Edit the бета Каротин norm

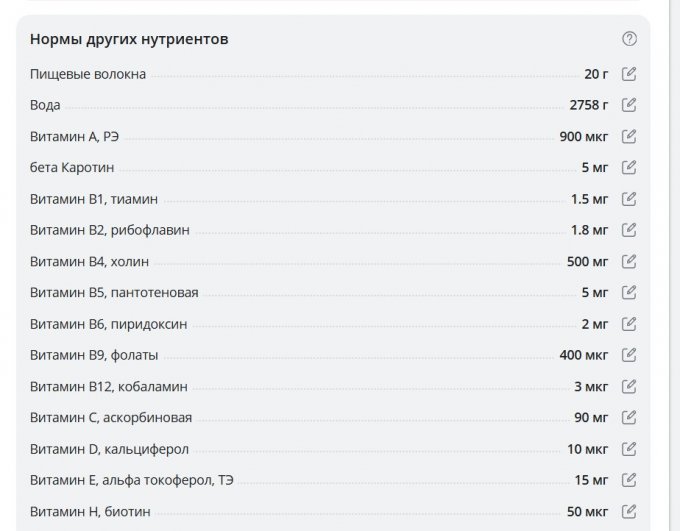(629, 167)
